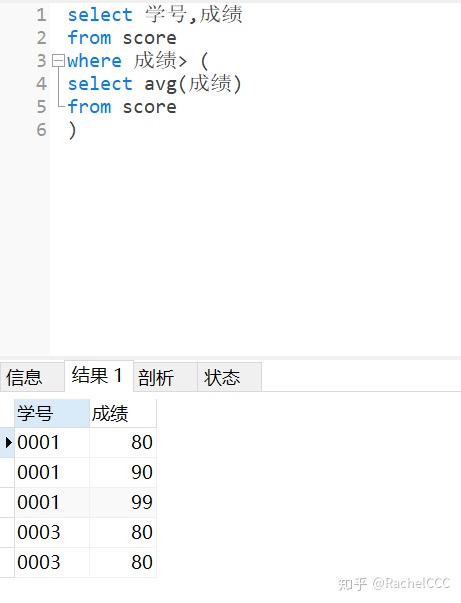Click line number 5 in the gutter
Image resolution: width=461 pixels, height=603 pixels.
[x=42, y=107]
